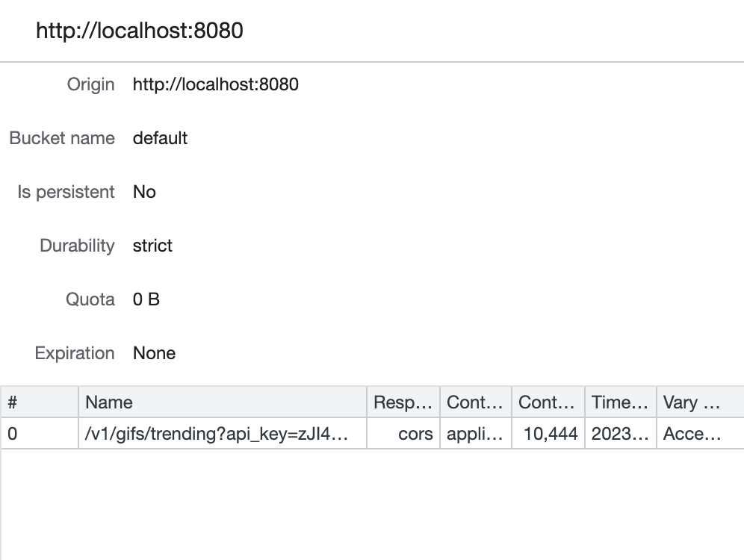The image size is (744, 560).
Task: Click the Origin field label
Action: (90, 84)
